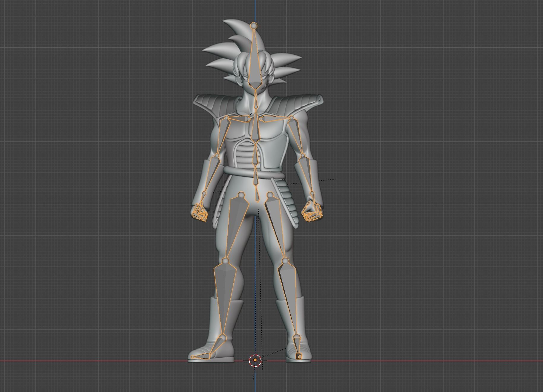The height and width of the screenshot is (392, 543).
Task: Select the finger bones on the screen's left fist
Action: (x=200, y=212)
